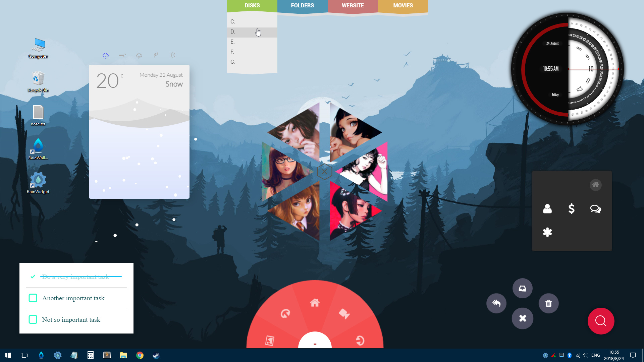Switch to the WEBSITE tab
The image size is (644, 362).
coord(353,5)
